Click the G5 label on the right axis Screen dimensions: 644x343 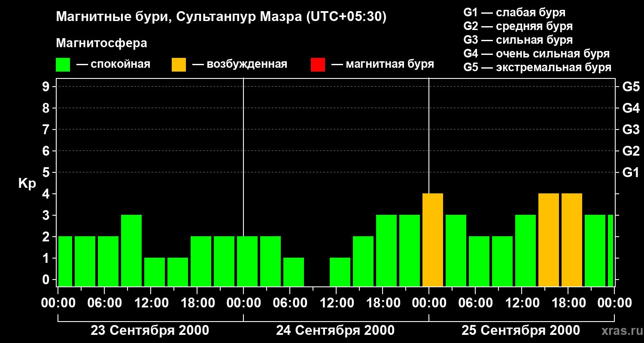point(631,87)
